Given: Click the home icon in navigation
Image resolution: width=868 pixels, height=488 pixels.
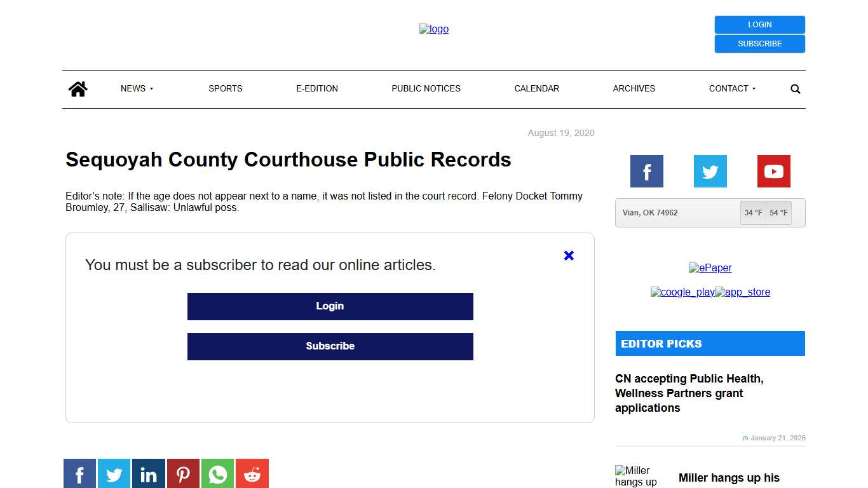Looking at the screenshot, I should (78, 88).
